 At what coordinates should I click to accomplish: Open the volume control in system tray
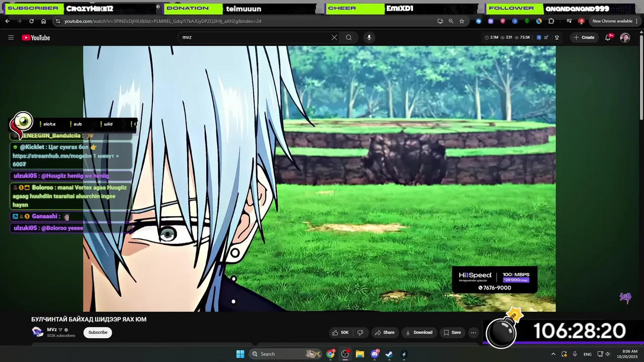pyautogui.click(x=609, y=354)
